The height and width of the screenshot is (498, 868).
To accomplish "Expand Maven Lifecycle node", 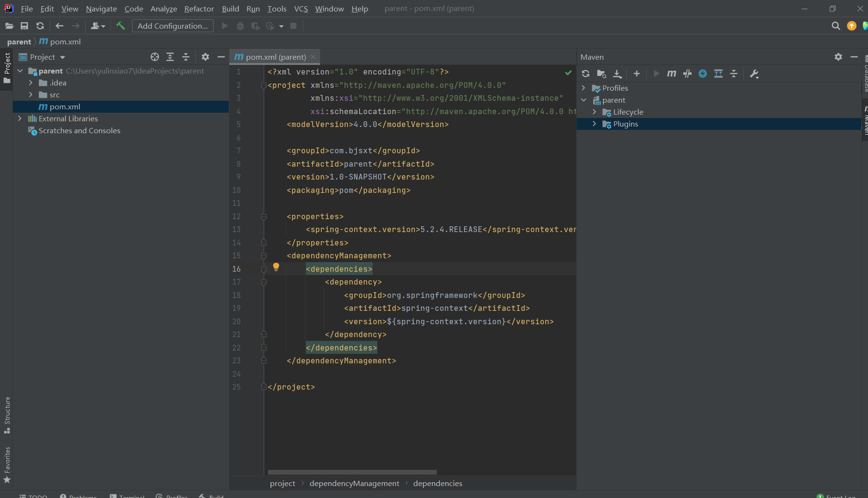I will tap(594, 112).
